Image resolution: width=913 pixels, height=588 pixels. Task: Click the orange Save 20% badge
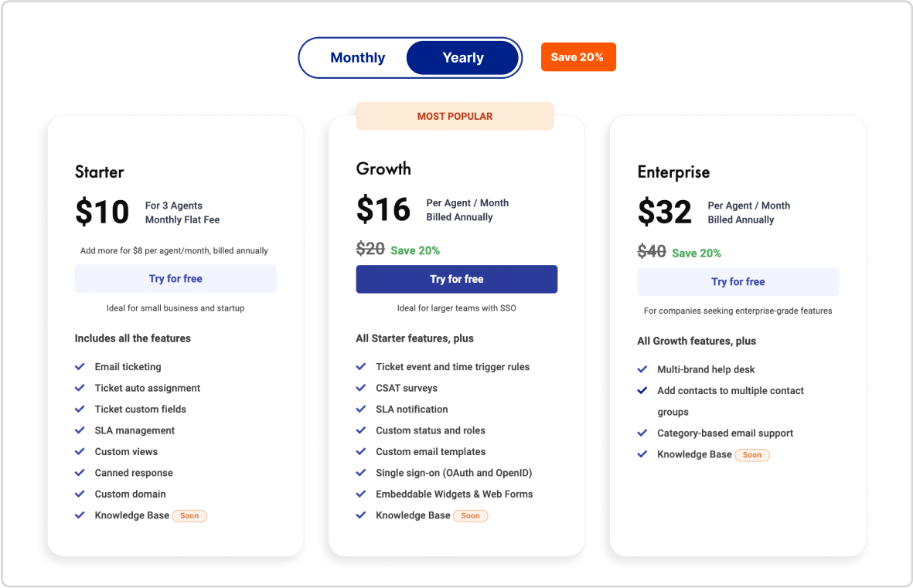[577, 57]
